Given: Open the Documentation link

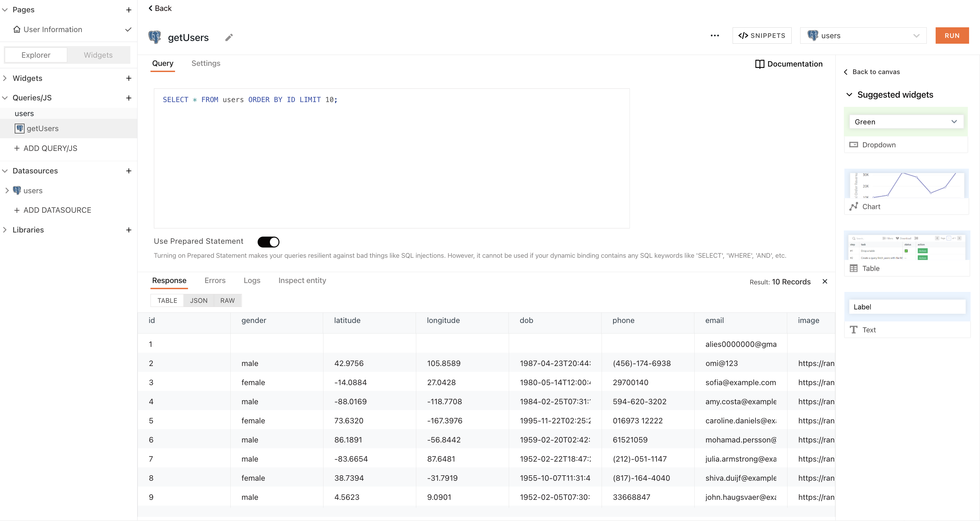Looking at the screenshot, I should click(789, 64).
